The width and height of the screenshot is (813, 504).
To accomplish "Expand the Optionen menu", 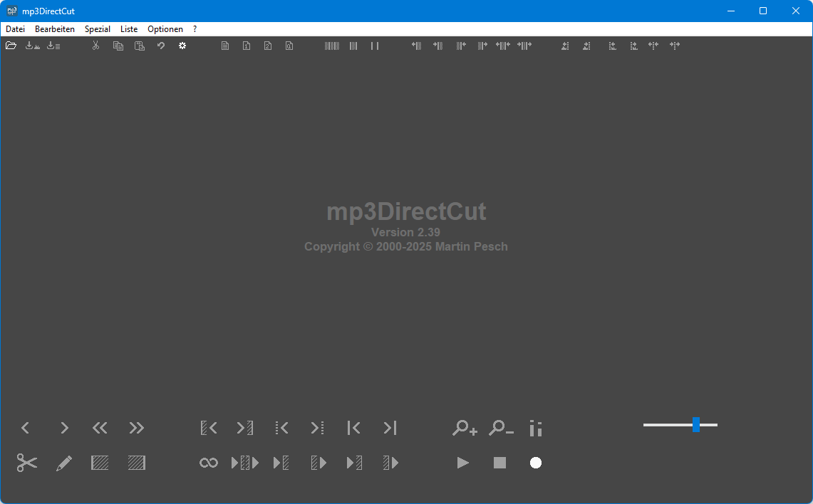I will click(165, 29).
